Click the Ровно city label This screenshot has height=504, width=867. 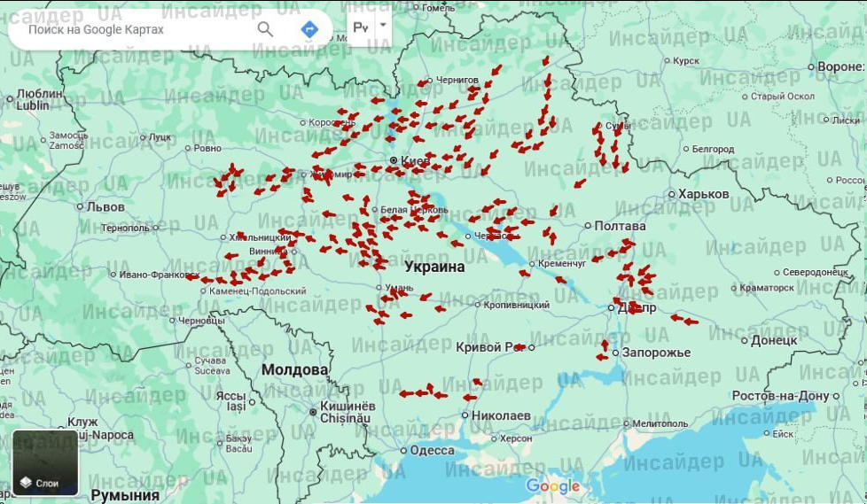(x=208, y=148)
